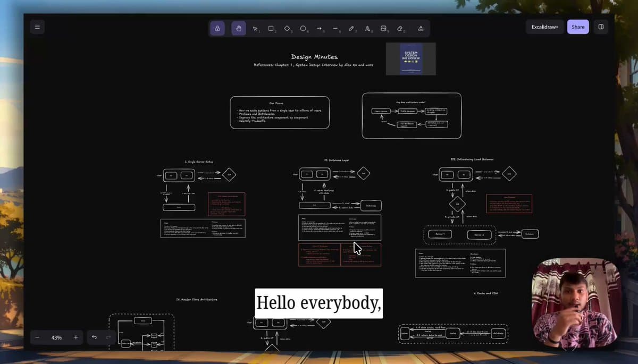Image resolution: width=638 pixels, height=364 pixels.
Task: Select the "Server 1" box
Action: [x=440, y=234]
